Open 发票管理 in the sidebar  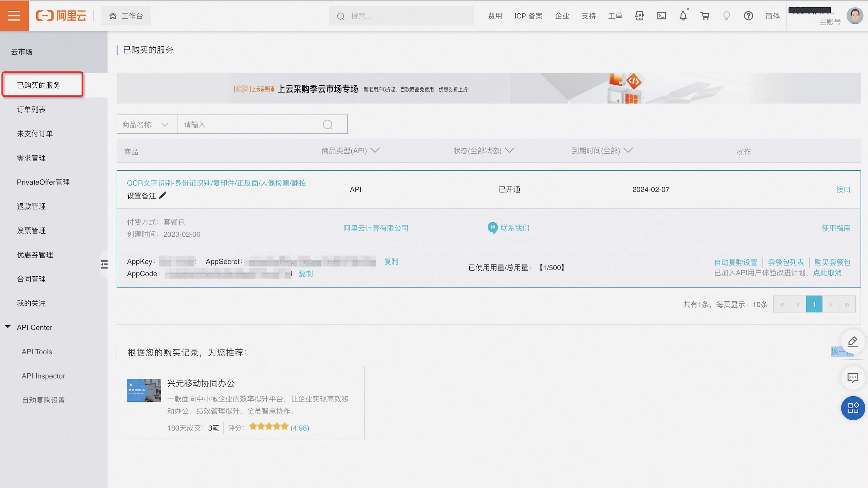(31, 231)
